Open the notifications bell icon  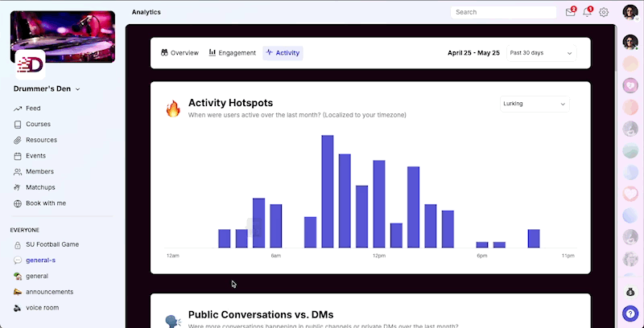tap(588, 12)
